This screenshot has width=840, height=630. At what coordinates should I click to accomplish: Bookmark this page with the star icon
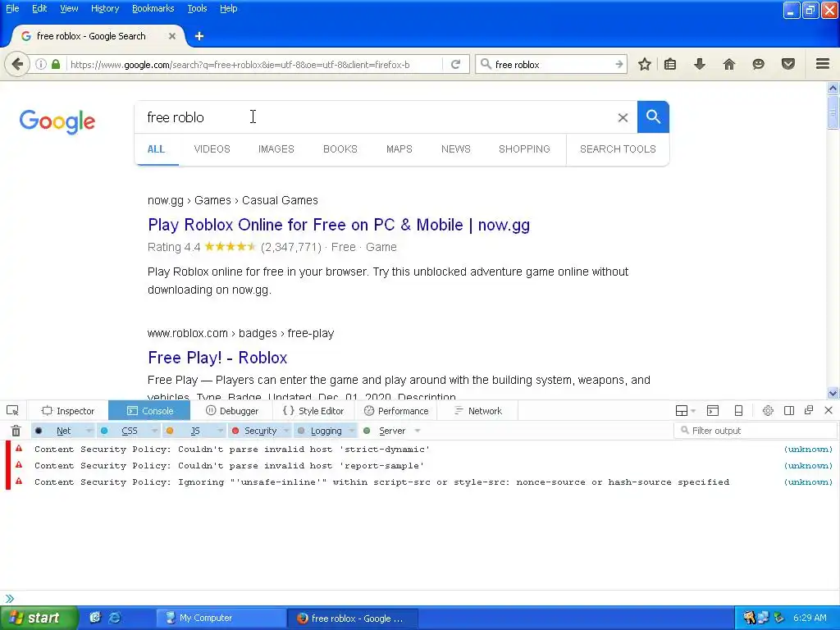pyautogui.click(x=645, y=64)
